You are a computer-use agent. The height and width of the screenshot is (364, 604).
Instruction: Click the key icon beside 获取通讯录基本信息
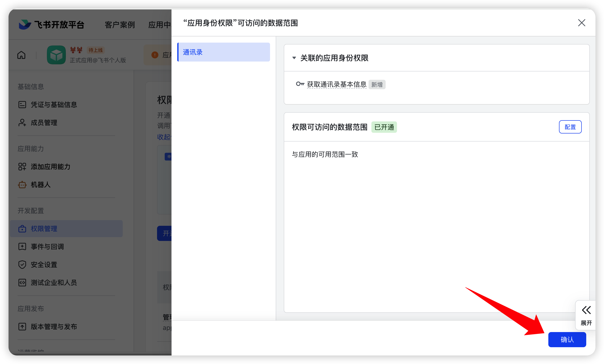pyautogui.click(x=300, y=84)
